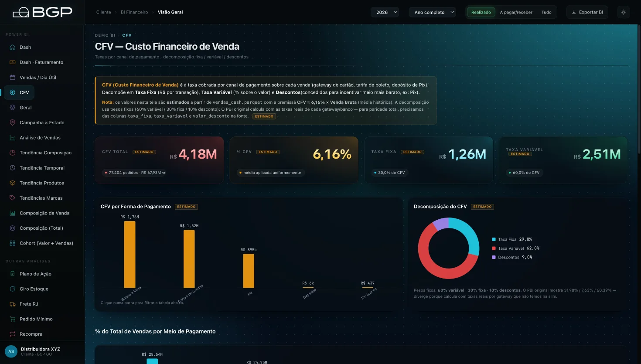
Task: Click the '60,0% do CFV' chip
Action: (524, 173)
